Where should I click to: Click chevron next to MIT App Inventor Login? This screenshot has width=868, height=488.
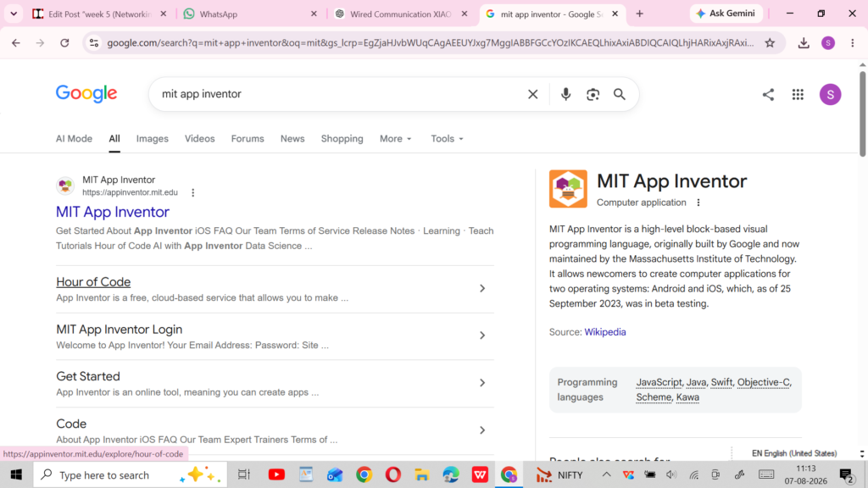tap(482, 335)
